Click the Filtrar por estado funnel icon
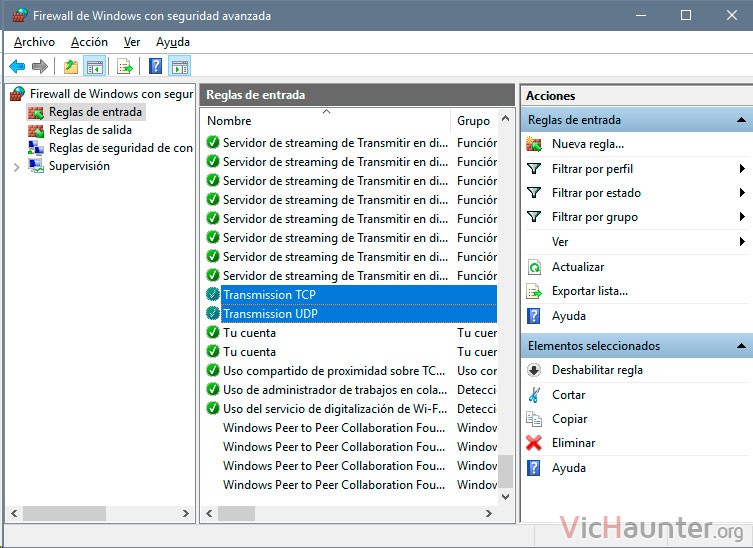Viewport: 753px width, 548px height. click(x=534, y=193)
